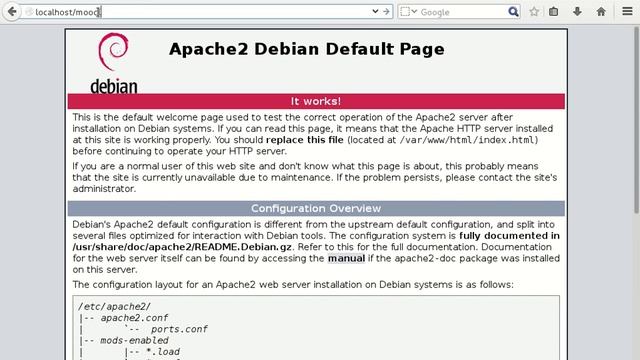The height and width of the screenshot is (360, 640).
Task: Open the Firefox hamburger menu
Action: pos(627,11)
